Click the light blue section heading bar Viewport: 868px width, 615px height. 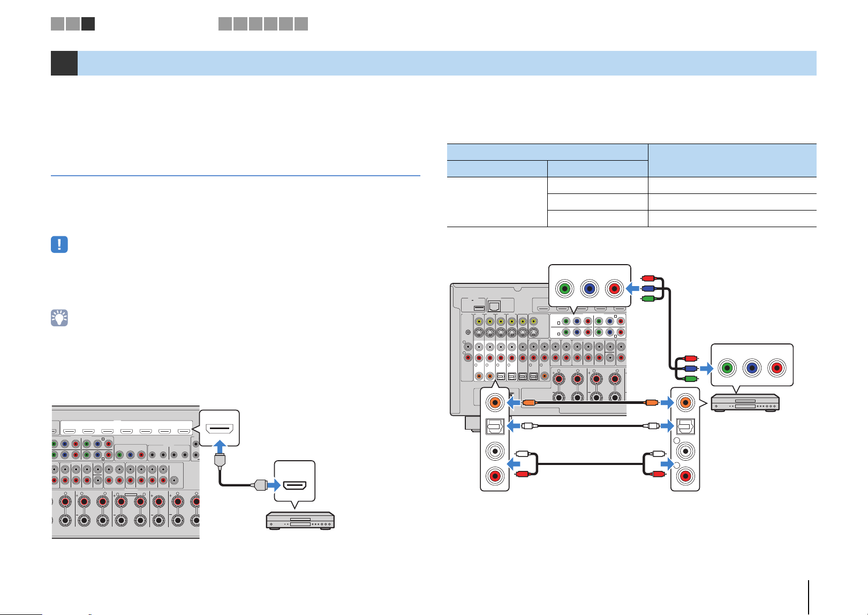point(447,63)
